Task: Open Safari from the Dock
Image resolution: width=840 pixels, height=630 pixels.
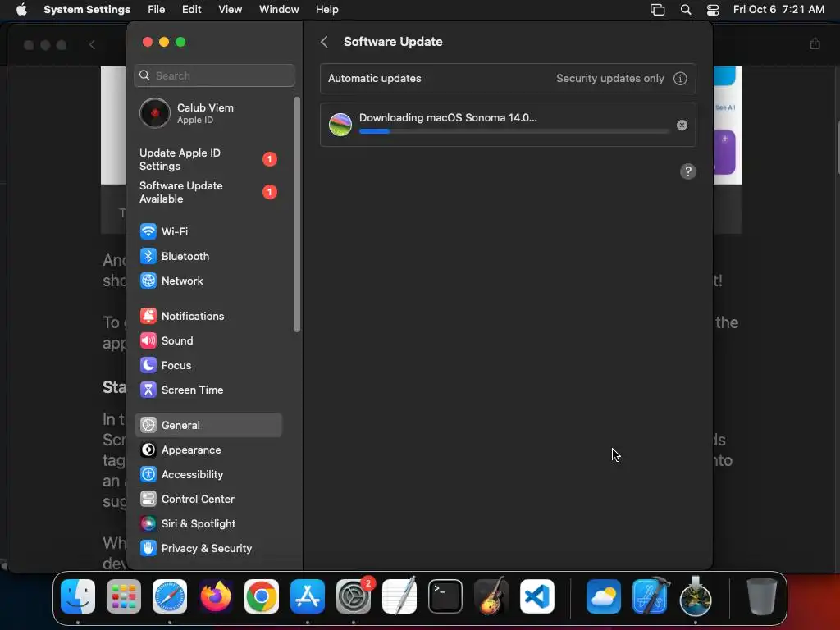Action: [170, 596]
